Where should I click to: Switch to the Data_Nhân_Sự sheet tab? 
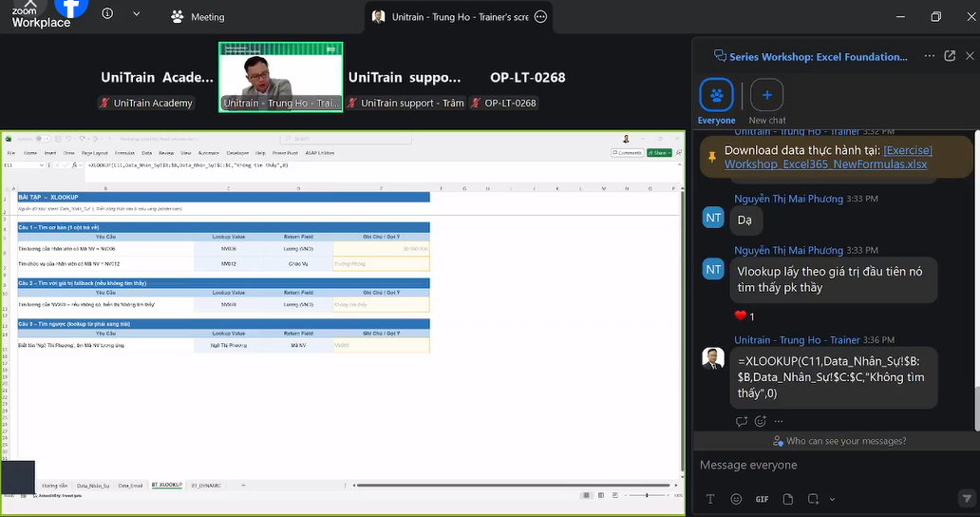pos(92,485)
